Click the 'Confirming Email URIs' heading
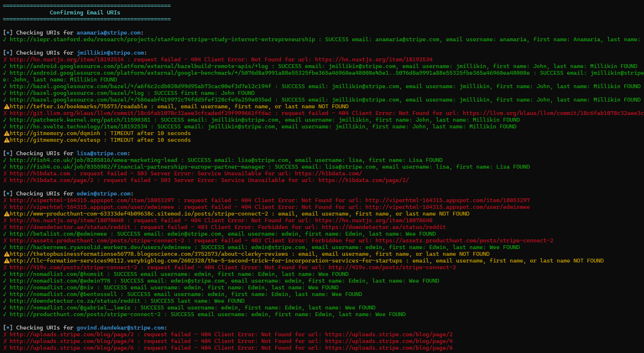Image resolution: width=644 pixels, height=353 pixels. tap(85, 12)
